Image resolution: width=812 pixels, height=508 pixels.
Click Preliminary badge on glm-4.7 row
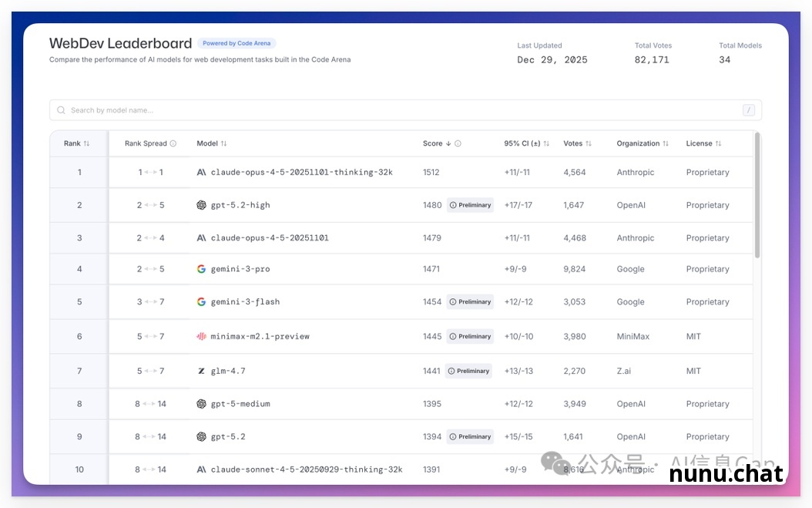468,371
